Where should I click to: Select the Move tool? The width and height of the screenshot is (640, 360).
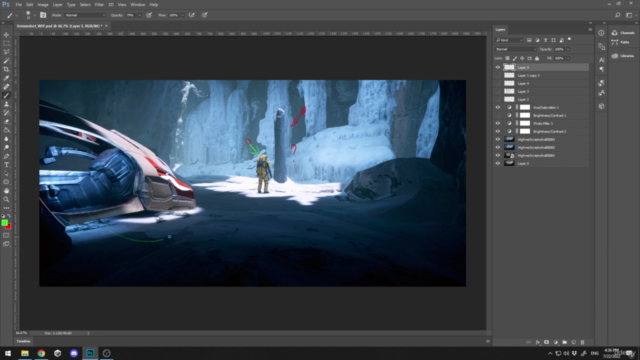pos(6,35)
